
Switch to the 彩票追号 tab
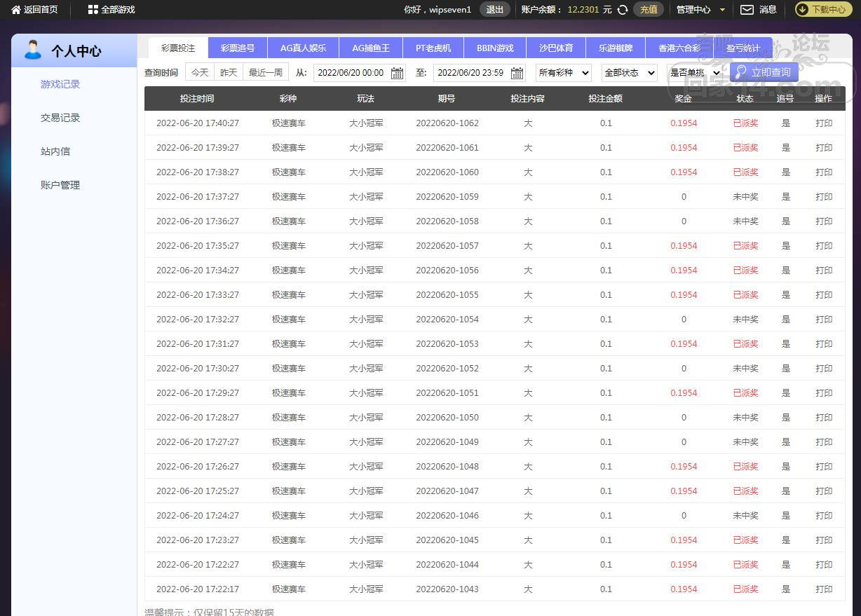pyautogui.click(x=238, y=48)
